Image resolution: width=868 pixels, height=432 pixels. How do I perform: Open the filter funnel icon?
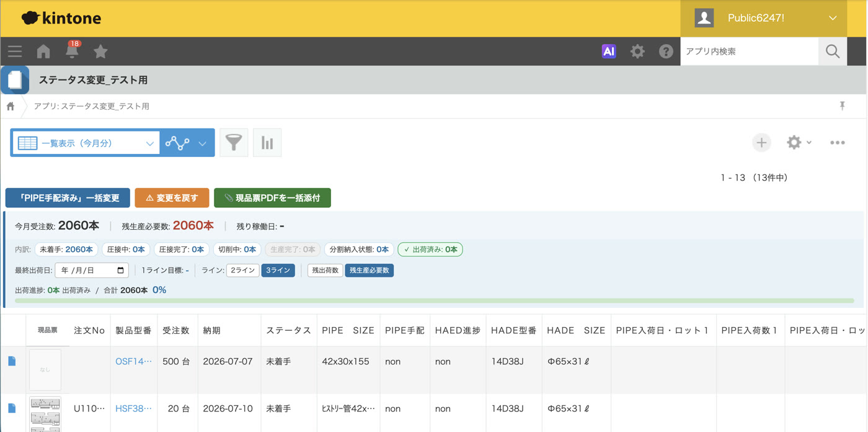(x=234, y=143)
